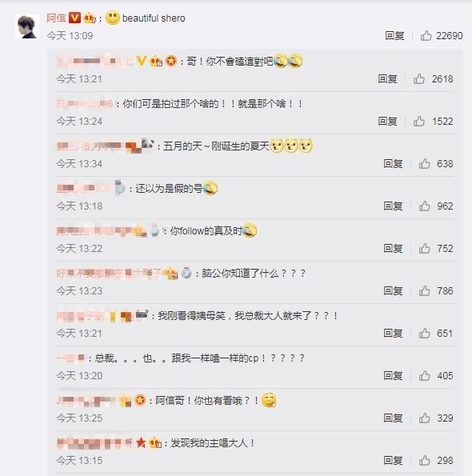Click like icon on 阿信哥 comment
This screenshot has height=476, width=472.
[x=424, y=418]
